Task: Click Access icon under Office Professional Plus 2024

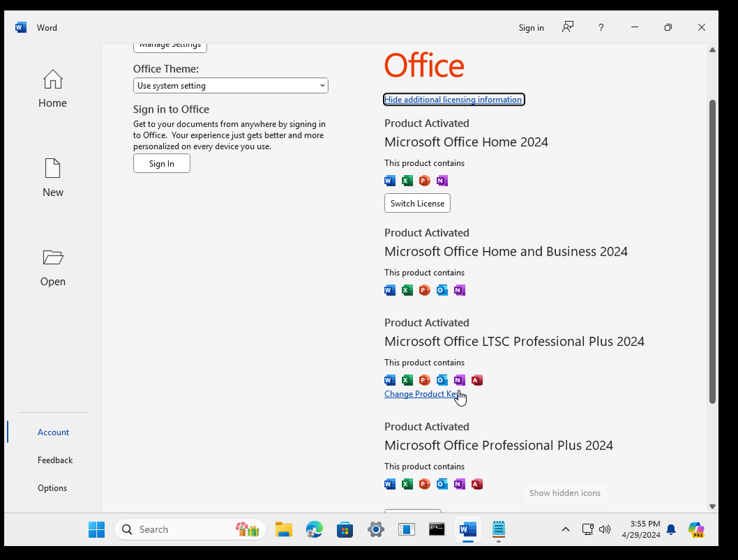Action: [x=477, y=484]
